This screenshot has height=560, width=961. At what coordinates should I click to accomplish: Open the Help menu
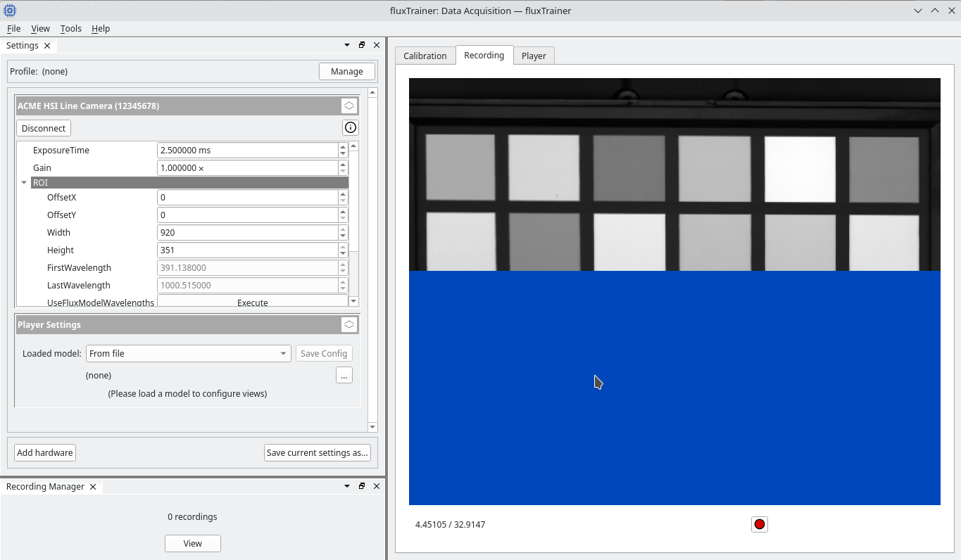[x=101, y=29]
